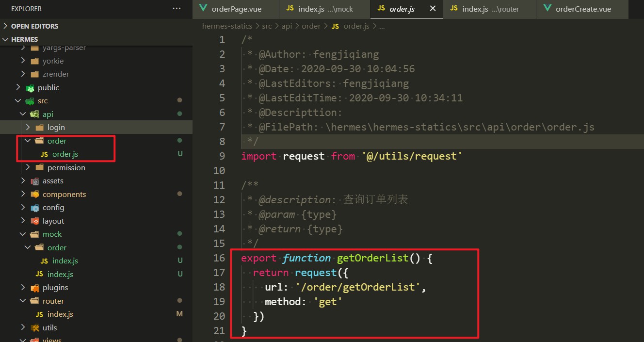The height and width of the screenshot is (342, 644).
Task: Click the '/order/getOrderList' url string
Action: [x=358, y=287]
